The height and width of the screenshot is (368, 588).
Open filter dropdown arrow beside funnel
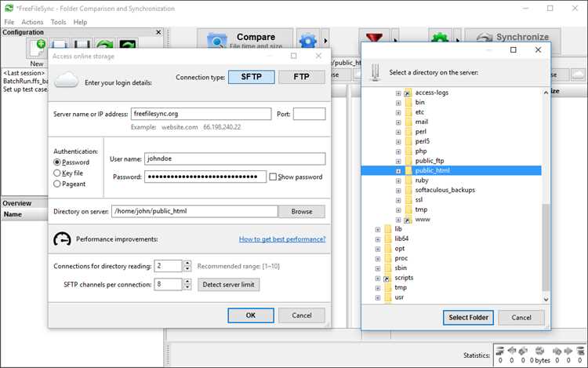tap(395, 39)
